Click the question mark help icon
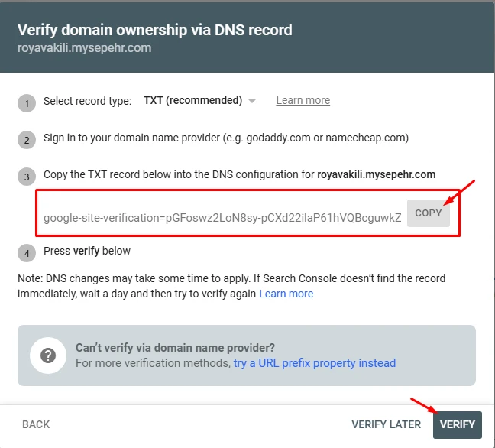The width and height of the screenshot is (495, 448). 48,355
